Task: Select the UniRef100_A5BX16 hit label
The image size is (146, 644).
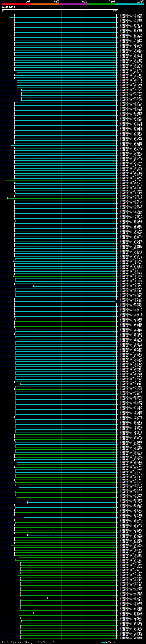Action: 131,72
